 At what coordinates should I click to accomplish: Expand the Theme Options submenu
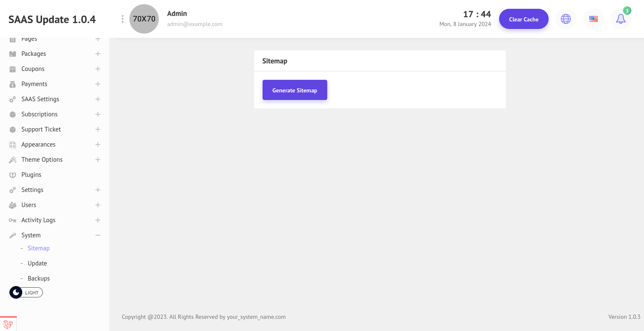(97, 160)
